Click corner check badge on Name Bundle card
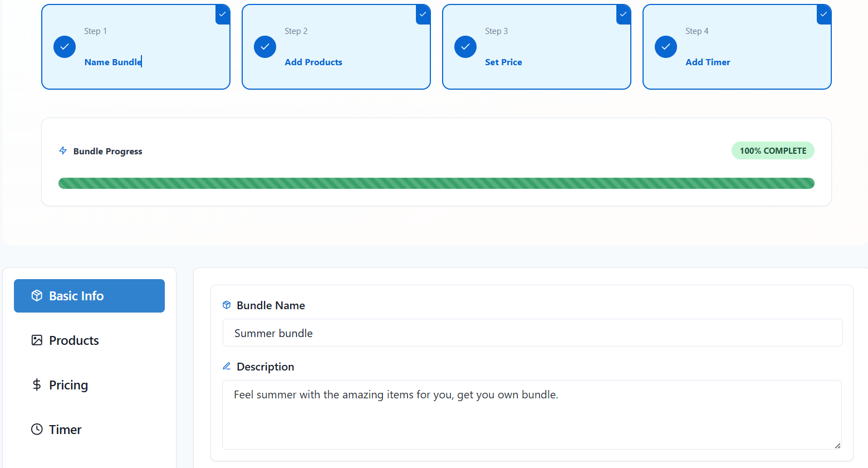The width and height of the screenshot is (868, 468). click(x=223, y=14)
